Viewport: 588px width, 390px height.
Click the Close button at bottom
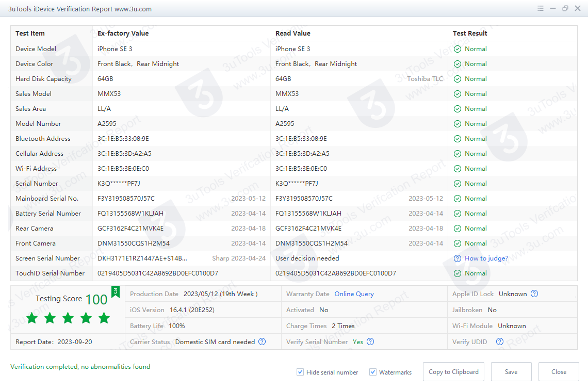[x=559, y=371]
